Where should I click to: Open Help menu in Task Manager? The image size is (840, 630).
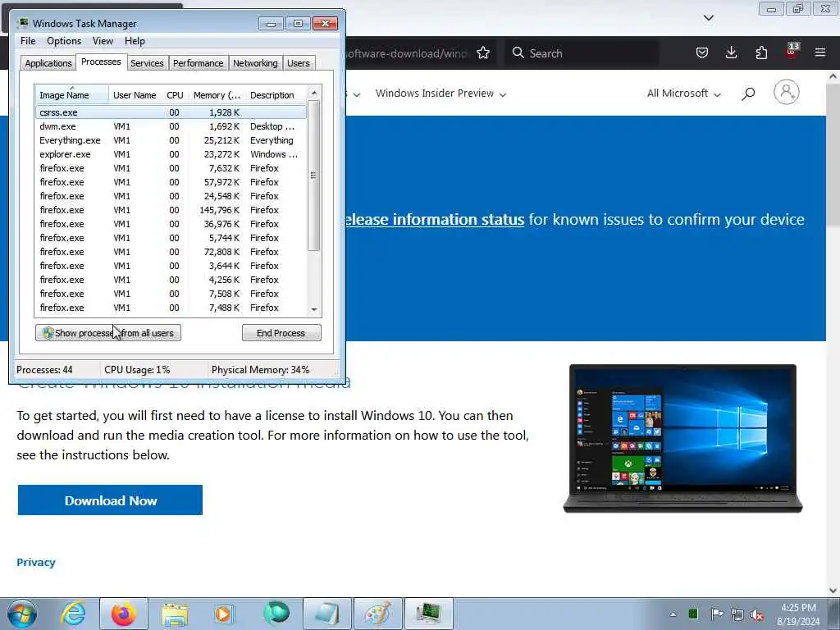pyautogui.click(x=135, y=41)
